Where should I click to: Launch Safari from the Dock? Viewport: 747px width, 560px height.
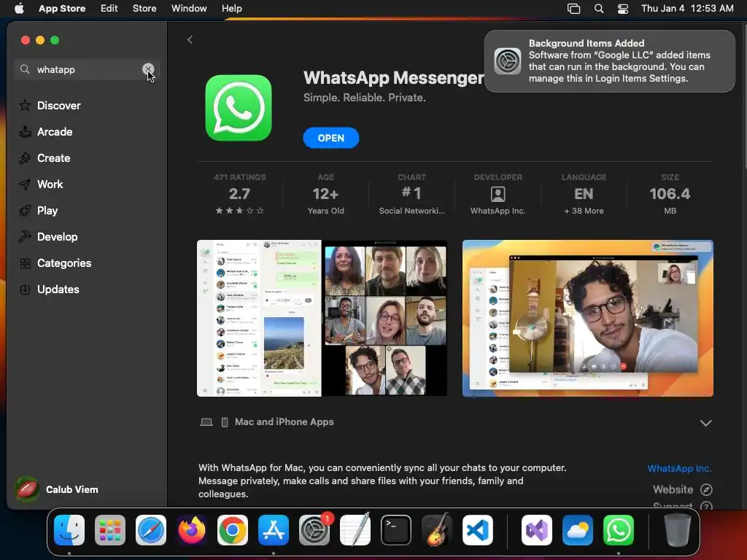(151, 530)
